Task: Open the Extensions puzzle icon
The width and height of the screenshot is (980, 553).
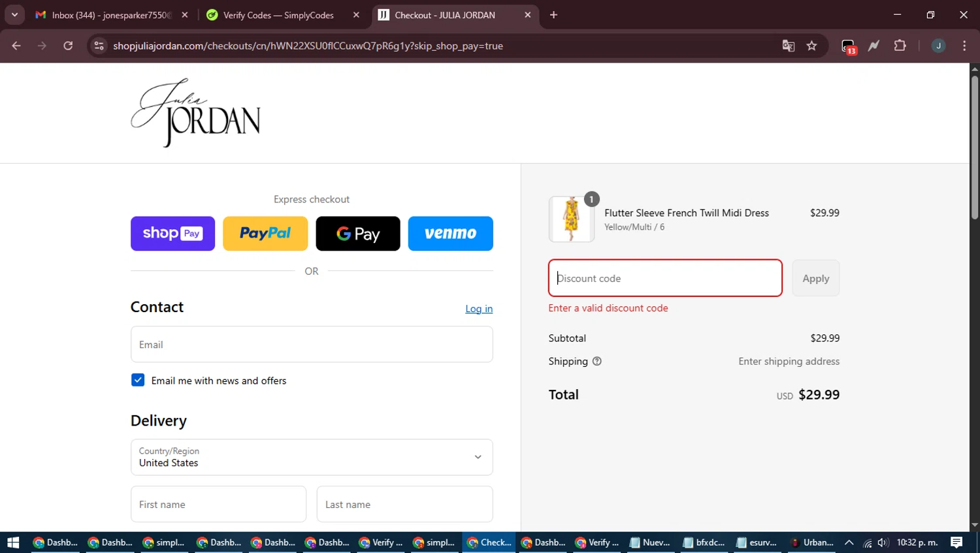Action: pos(900,46)
